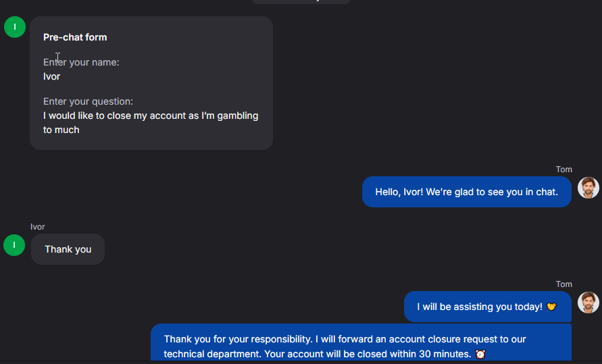This screenshot has width=602, height=364.
Task: Click the name value Ivor in form
Action: [51, 76]
